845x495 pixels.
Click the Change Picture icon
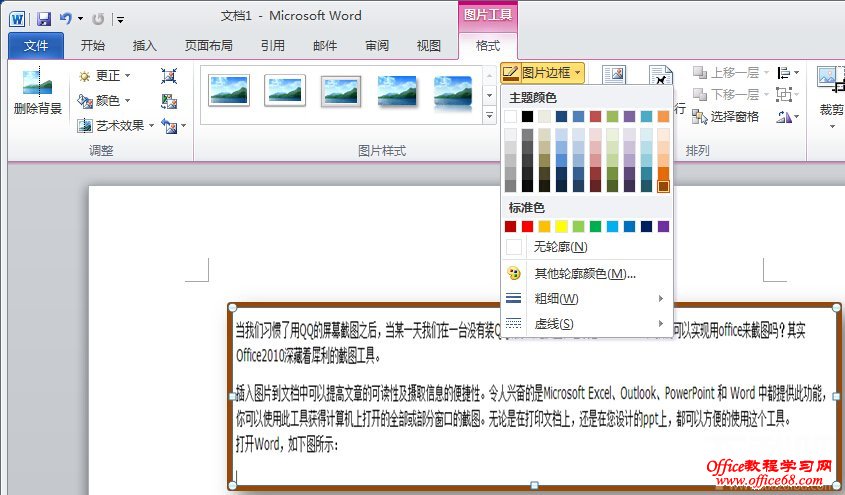coord(169,101)
